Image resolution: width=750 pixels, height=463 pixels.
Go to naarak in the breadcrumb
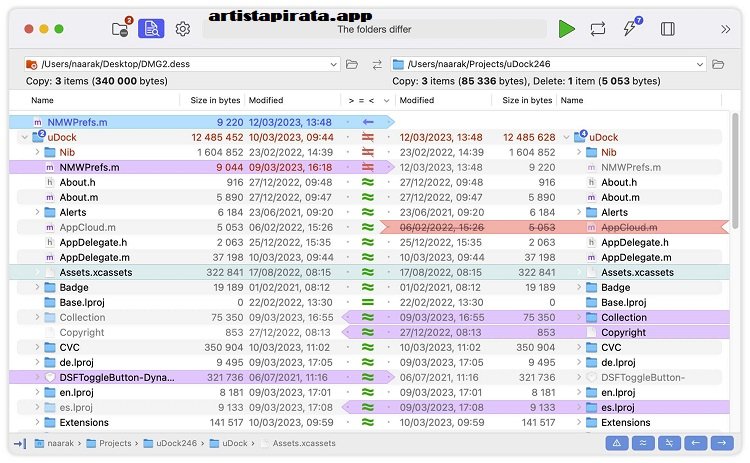pyautogui.click(x=61, y=443)
